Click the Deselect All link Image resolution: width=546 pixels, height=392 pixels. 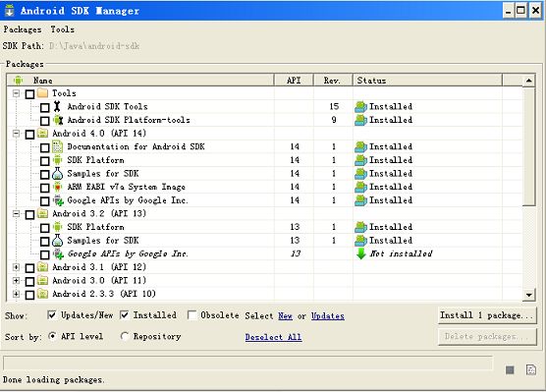point(273,337)
